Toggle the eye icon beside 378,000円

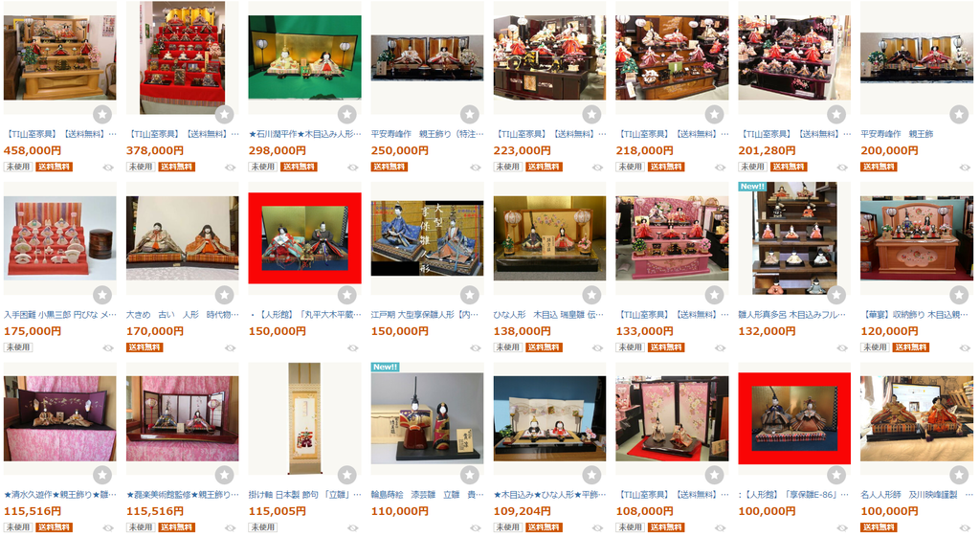(231, 168)
